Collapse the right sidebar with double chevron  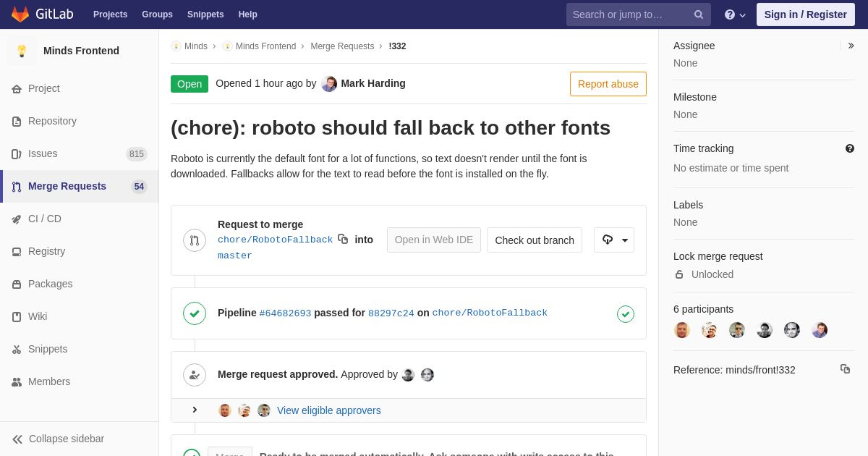click(x=851, y=46)
